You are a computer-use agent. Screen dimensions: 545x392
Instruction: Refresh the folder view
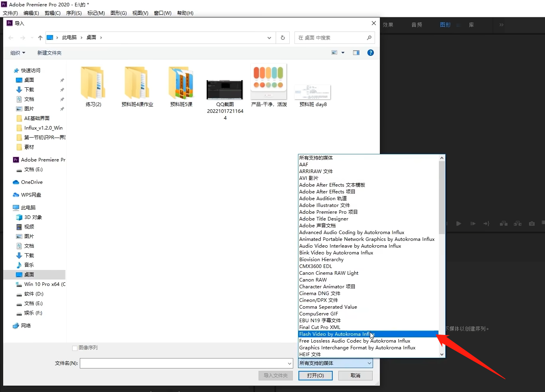point(283,38)
